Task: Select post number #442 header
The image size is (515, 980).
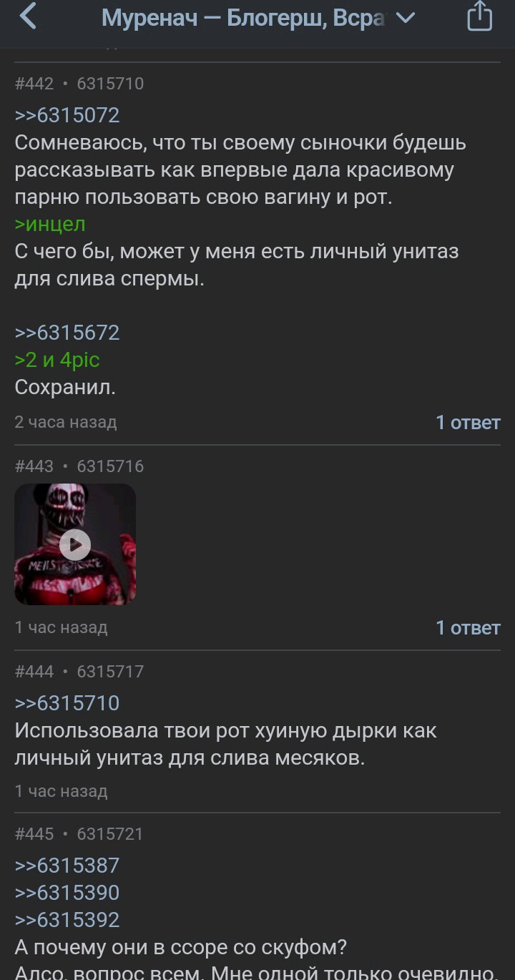Action: tap(34, 84)
